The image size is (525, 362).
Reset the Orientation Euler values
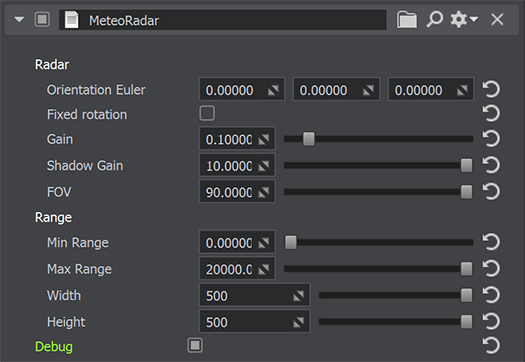(x=491, y=89)
